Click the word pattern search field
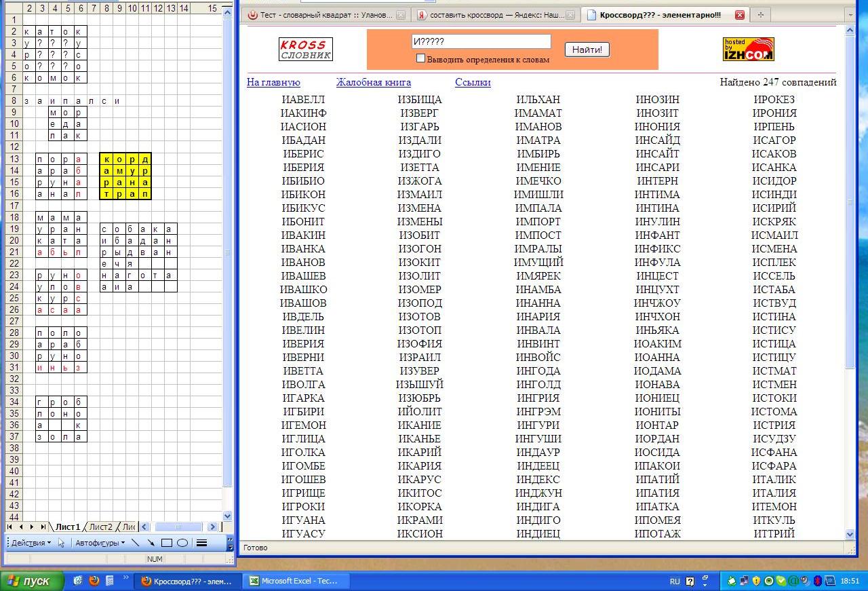This screenshot has height=591, width=868. [x=481, y=41]
